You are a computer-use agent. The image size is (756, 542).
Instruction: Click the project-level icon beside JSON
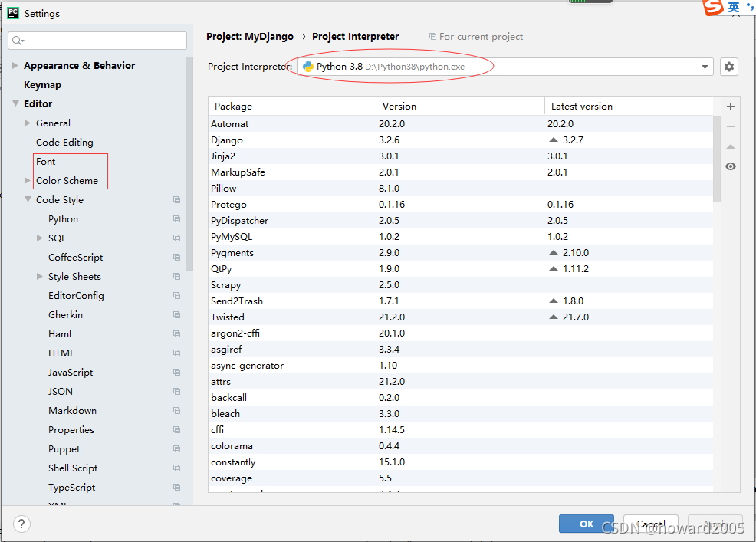coord(177,392)
